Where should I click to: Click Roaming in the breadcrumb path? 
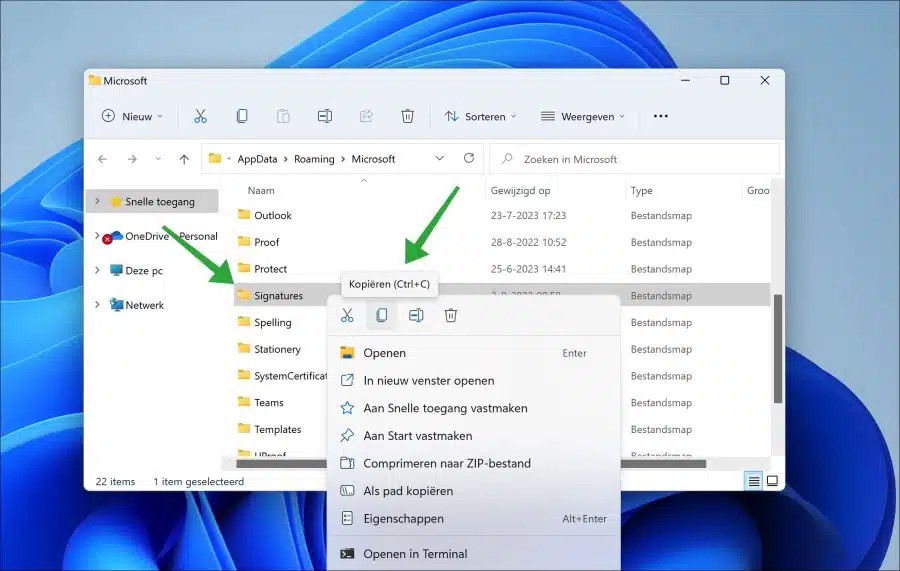click(x=314, y=159)
